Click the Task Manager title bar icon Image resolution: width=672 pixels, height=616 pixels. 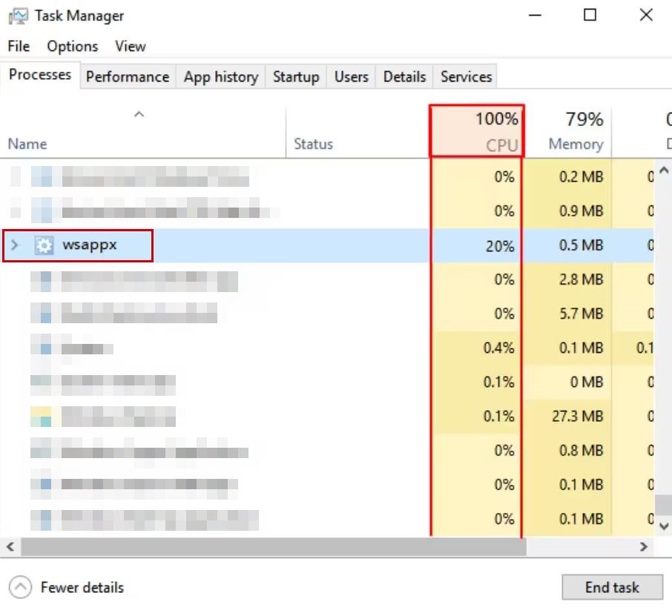[x=18, y=16]
